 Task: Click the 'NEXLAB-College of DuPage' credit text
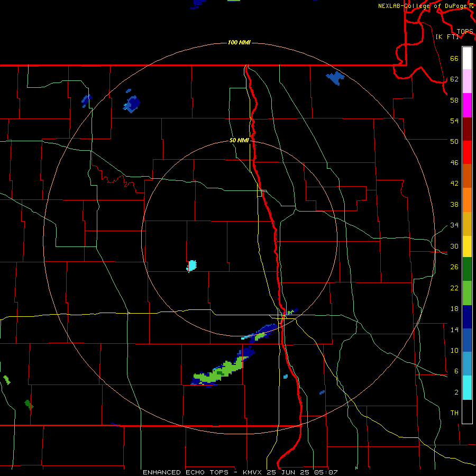[423, 6]
